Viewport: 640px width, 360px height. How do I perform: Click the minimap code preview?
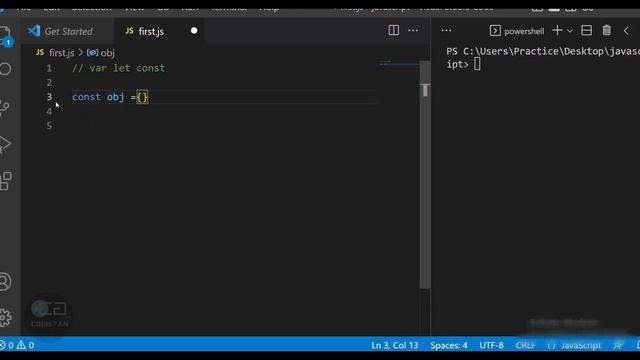tap(399, 63)
